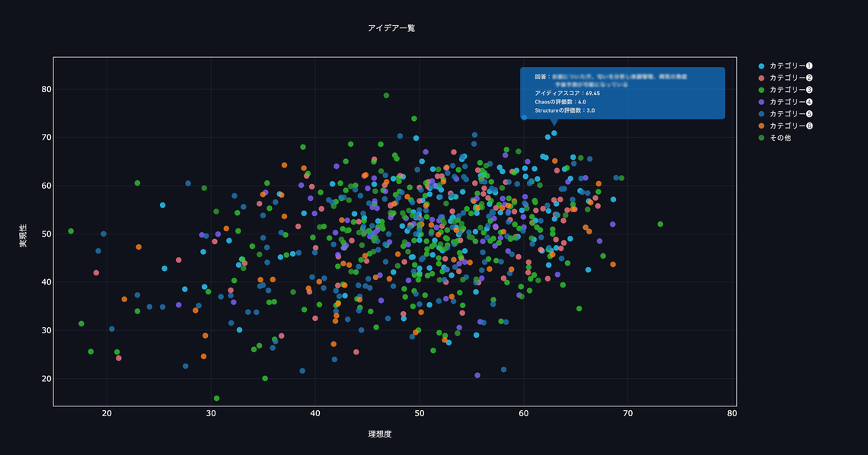The width and height of the screenshot is (868, 455).
Task: Select the topmost green data point
Action: 386,96
